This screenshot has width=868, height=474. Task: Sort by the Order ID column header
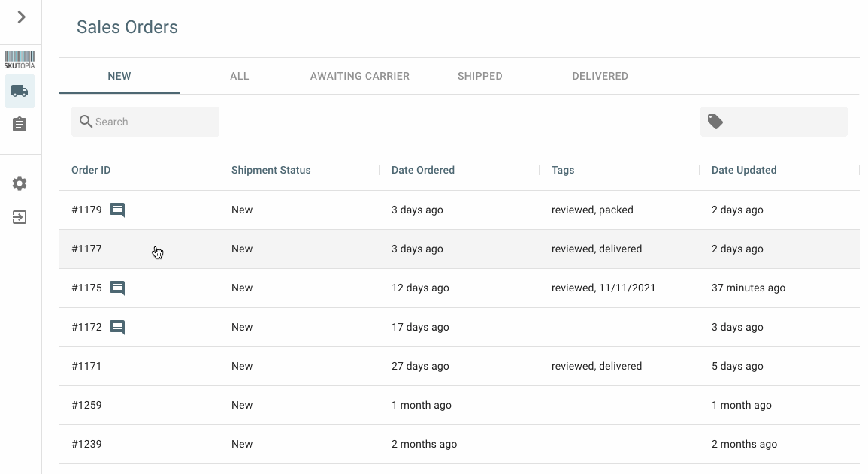pos(91,170)
